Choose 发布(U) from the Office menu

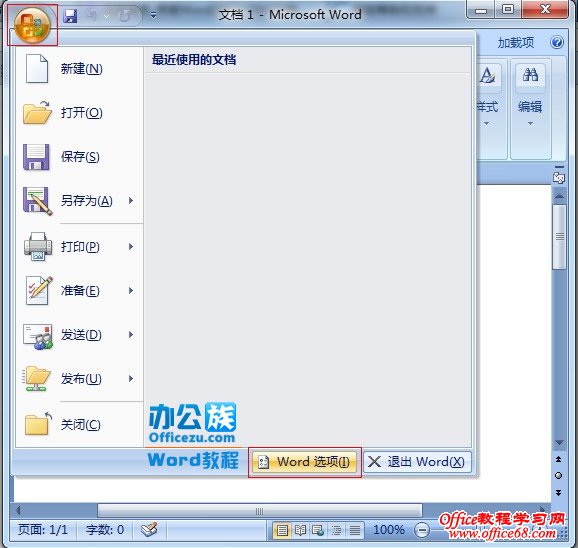[x=79, y=378]
